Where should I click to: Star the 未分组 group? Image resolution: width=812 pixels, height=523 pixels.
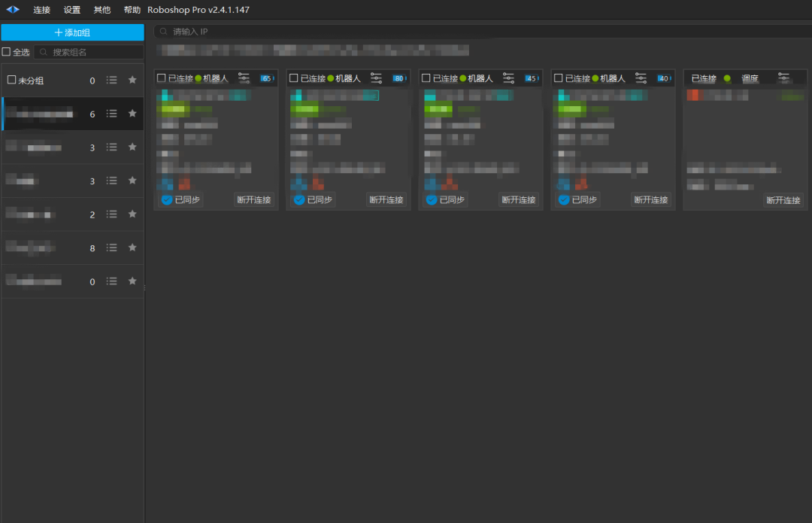(132, 80)
